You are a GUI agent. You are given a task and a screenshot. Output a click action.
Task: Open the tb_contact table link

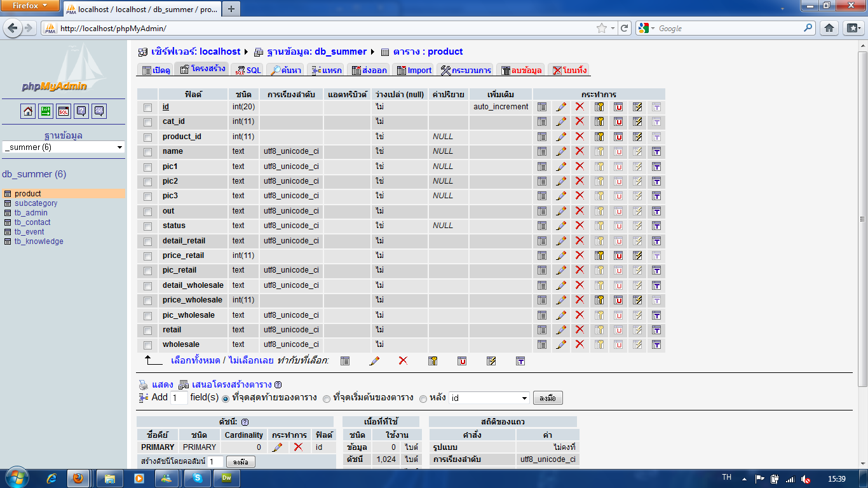tap(32, 222)
